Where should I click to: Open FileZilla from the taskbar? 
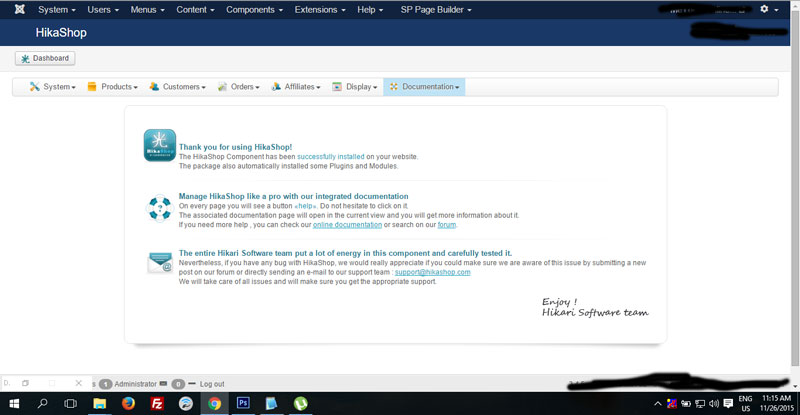157,404
